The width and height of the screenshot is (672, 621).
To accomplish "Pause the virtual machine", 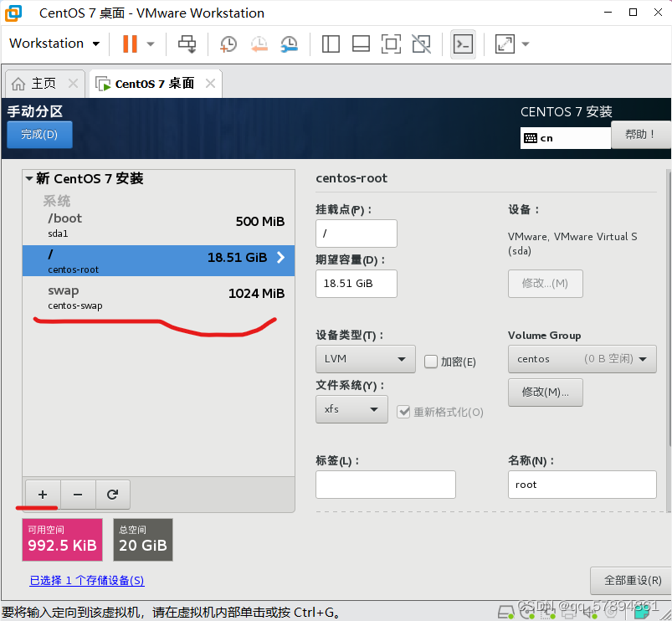I will tap(130, 44).
